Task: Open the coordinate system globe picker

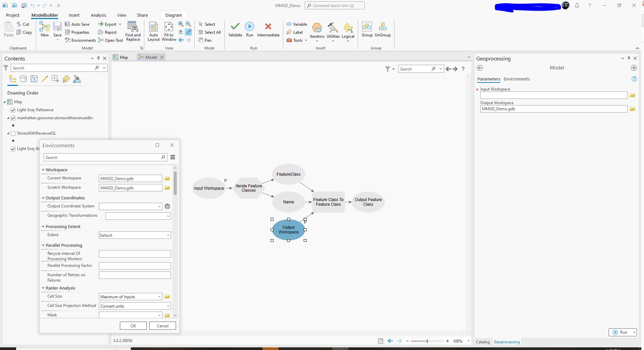Action: pyautogui.click(x=167, y=206)
